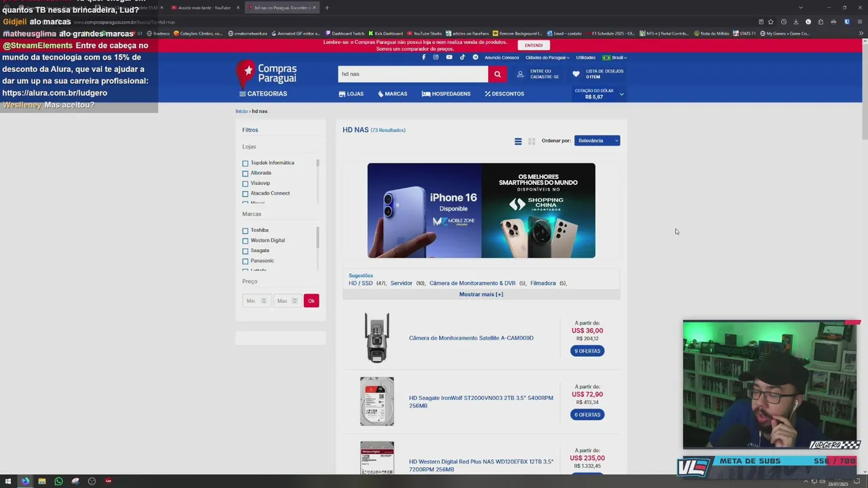The width and height of the screenshot is (868, 488).
Task: Check the Panasonic brand filter
Action: coord(245,261)
